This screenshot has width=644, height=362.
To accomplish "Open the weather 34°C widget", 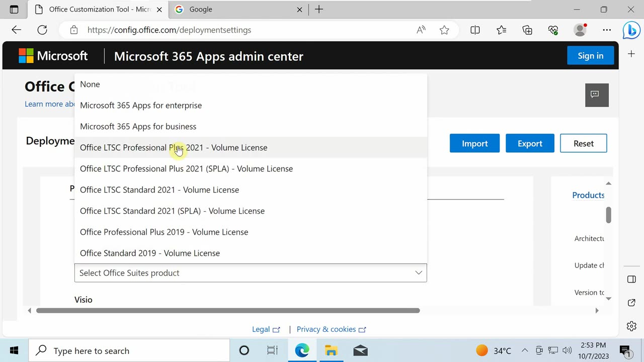I will pyautogui.click(x=494, y=350).
